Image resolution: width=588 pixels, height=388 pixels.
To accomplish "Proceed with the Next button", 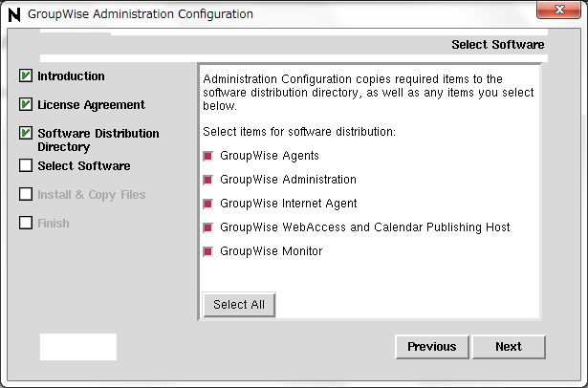I will pos(509,347).
